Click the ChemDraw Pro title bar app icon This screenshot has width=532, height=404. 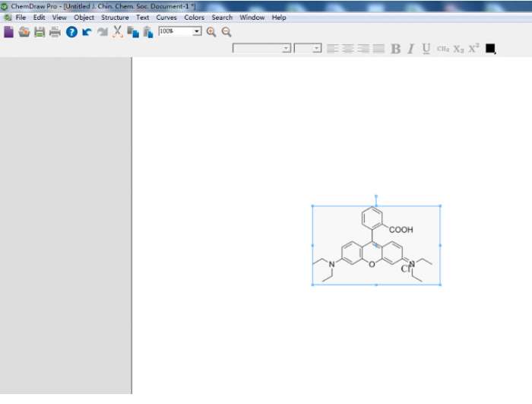(4, 6)
